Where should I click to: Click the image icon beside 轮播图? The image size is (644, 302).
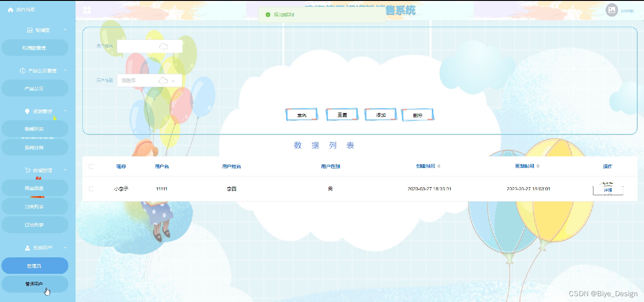pyautogui.click(x=30, y=30)
